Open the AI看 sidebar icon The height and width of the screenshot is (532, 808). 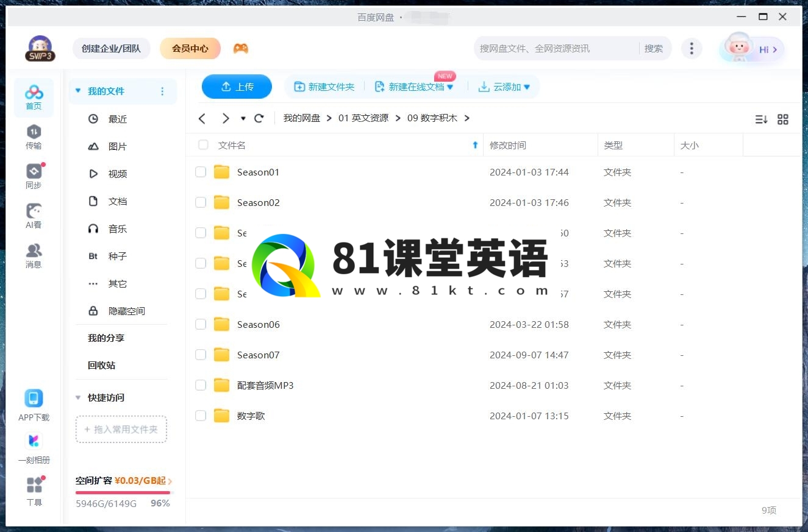point(34,216)
